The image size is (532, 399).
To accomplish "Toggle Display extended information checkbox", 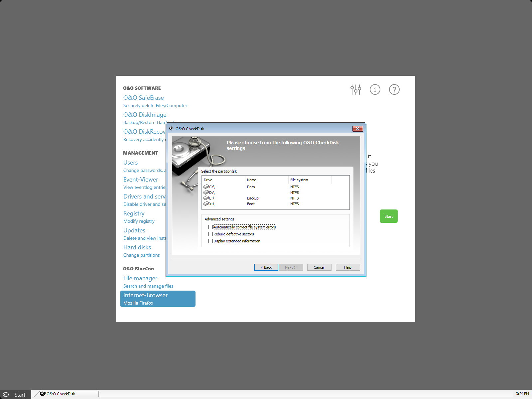I will tap(210, 241).
